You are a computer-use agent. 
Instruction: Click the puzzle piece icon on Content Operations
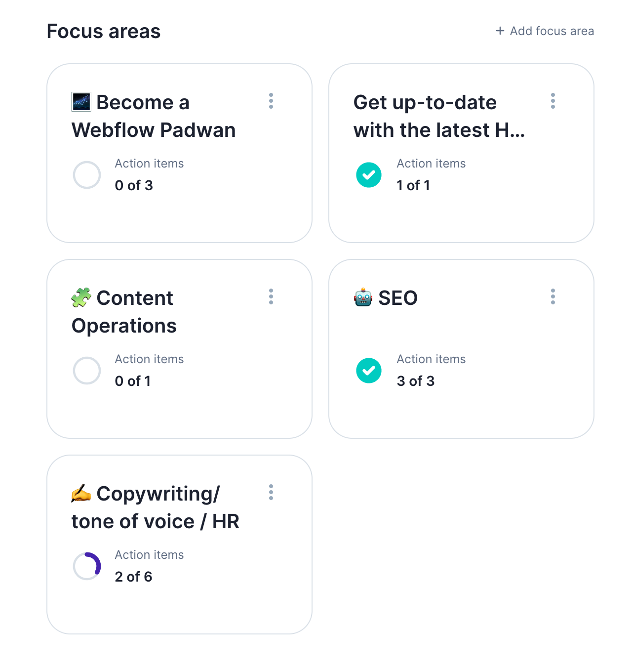pyautogui.click(x=81, y=297)
